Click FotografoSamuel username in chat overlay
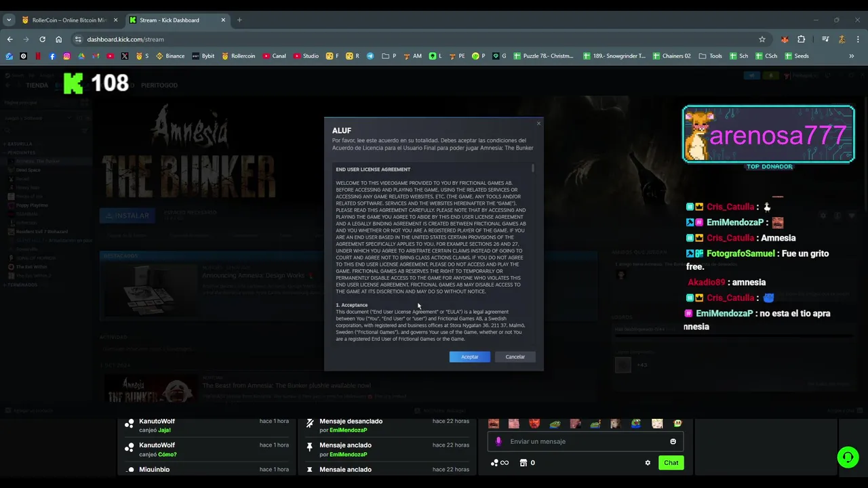 click(741, 253)
